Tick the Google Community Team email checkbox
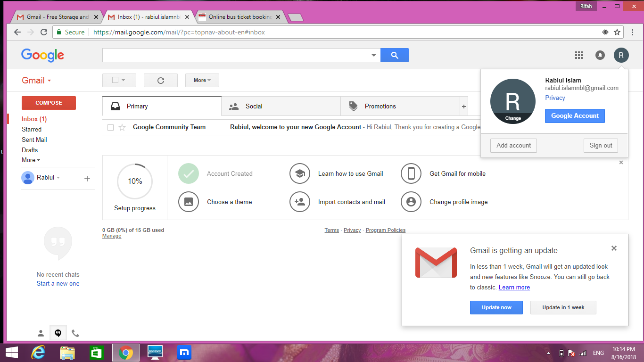This screenshot has height=362, width=644. (x=110, y=127)
